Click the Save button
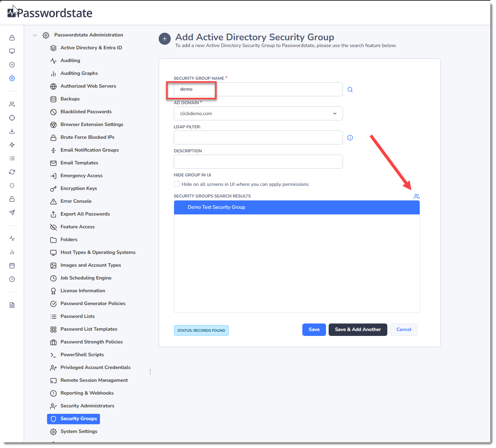496x448 pixels. [314, 330]
